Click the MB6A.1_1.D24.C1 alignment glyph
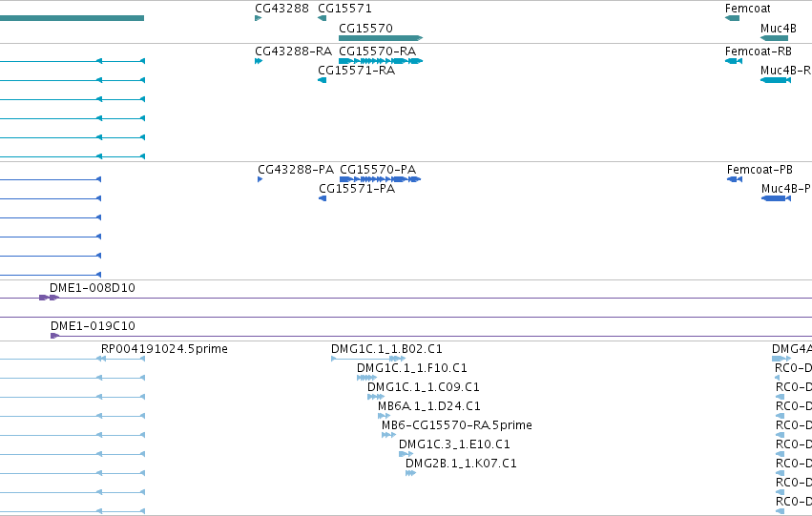The image size is (812, 516). point(384,416)
